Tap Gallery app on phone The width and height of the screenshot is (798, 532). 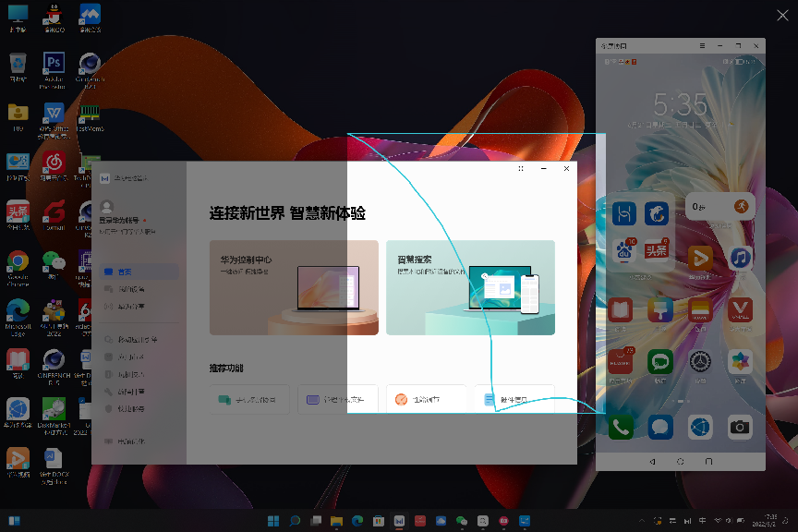point(740,362)
